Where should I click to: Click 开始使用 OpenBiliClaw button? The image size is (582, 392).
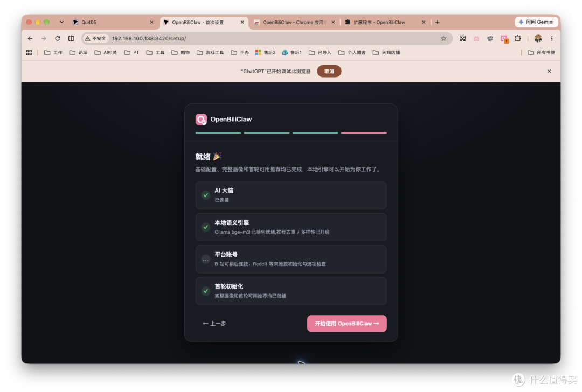coord(347,324)
